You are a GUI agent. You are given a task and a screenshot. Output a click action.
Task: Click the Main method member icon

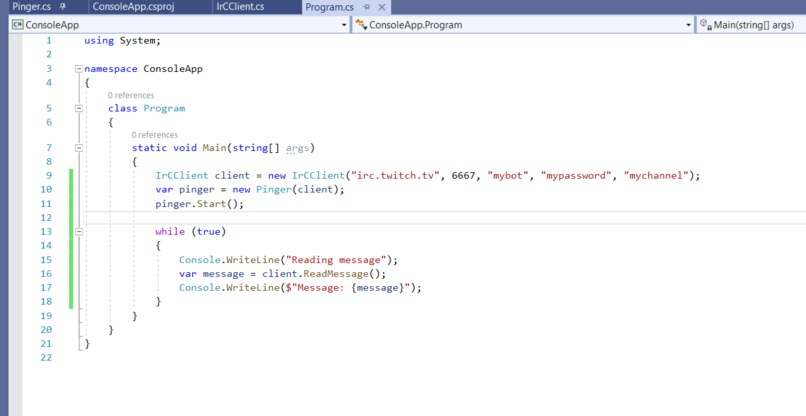point(706,25)
